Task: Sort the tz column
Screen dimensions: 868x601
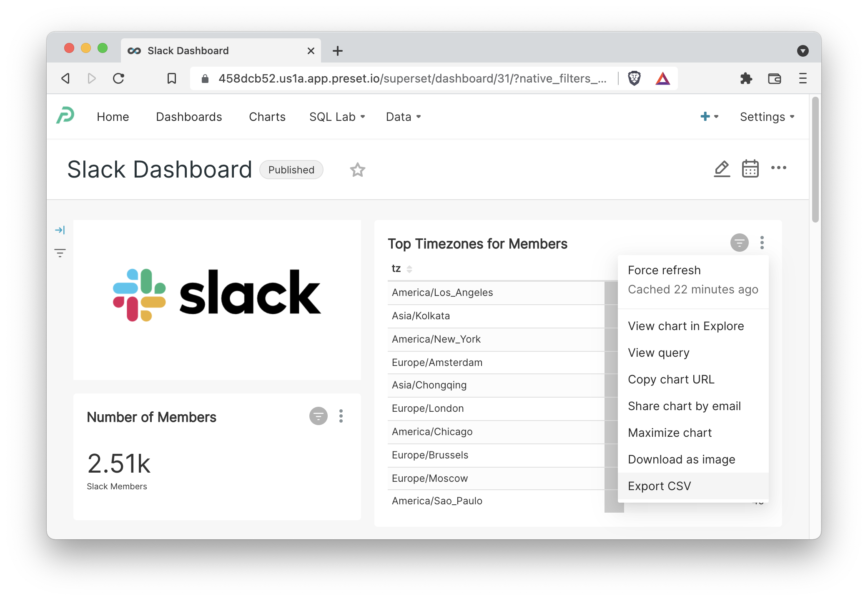Action: click(x=409, y=269)
